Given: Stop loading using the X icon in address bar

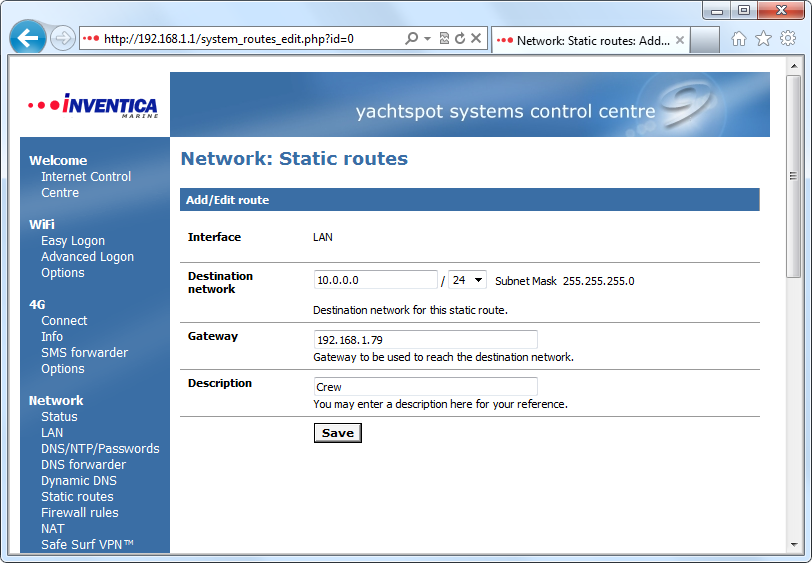Looking at the screenshot, I should (476, 38).
